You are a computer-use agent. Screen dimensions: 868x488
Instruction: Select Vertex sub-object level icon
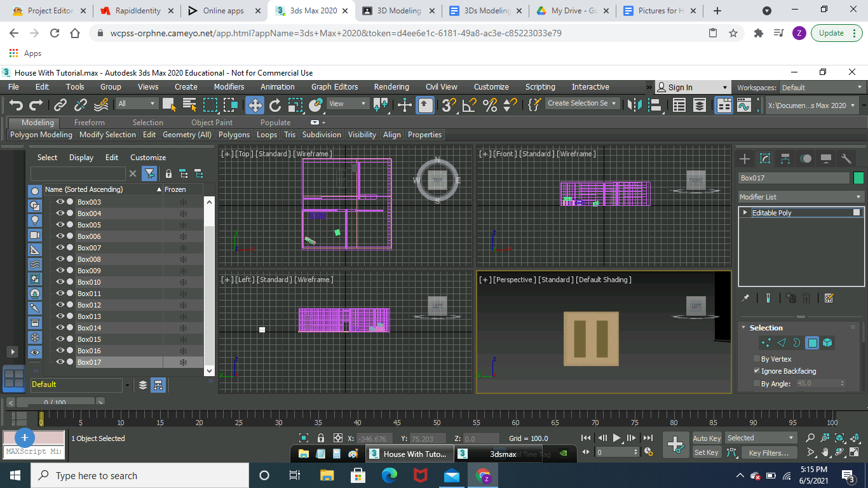pos(766,343)
